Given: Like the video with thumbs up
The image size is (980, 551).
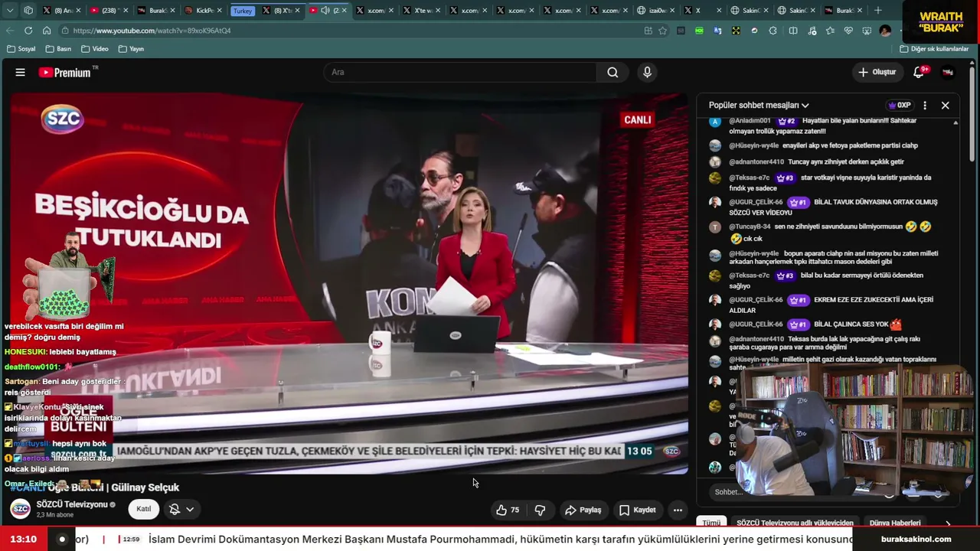Looking at the screenshot, I should click(x=501, y=510).
